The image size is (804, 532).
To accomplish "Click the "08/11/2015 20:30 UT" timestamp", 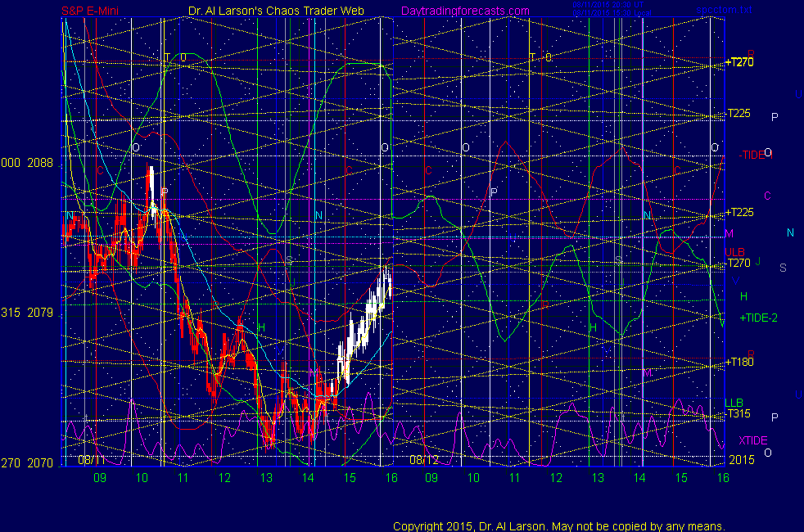I will pyautogui.click(x=608, y=5).
